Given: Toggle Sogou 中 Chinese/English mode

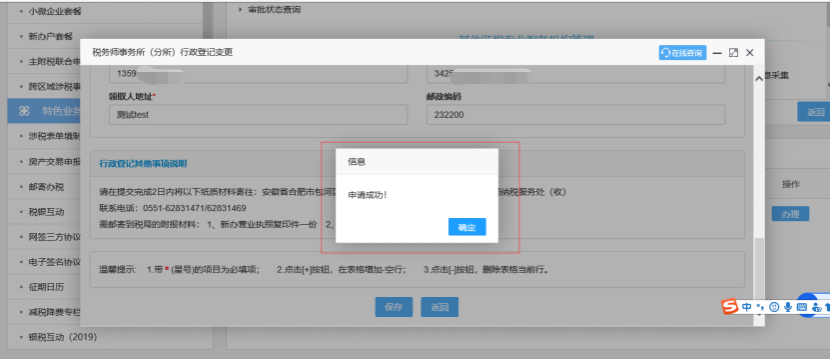Looking at the screenshot, I should coord(747,306).
